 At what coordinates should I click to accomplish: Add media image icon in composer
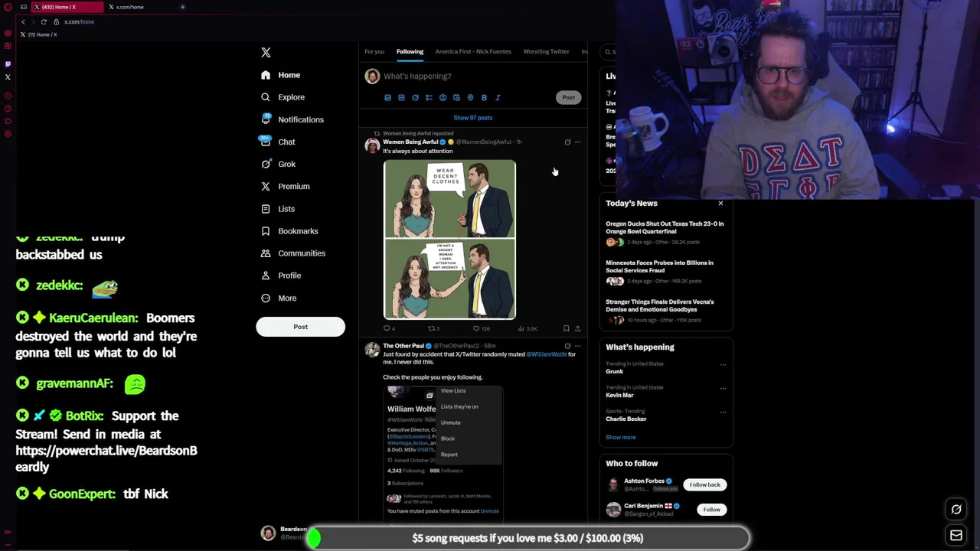tap(387, 98)
